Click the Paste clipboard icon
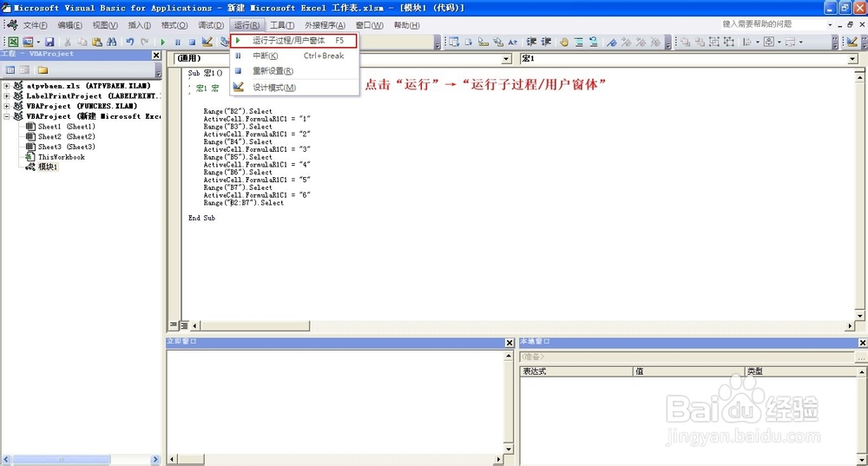The image size is (868, 466). (x=97, y=42)
